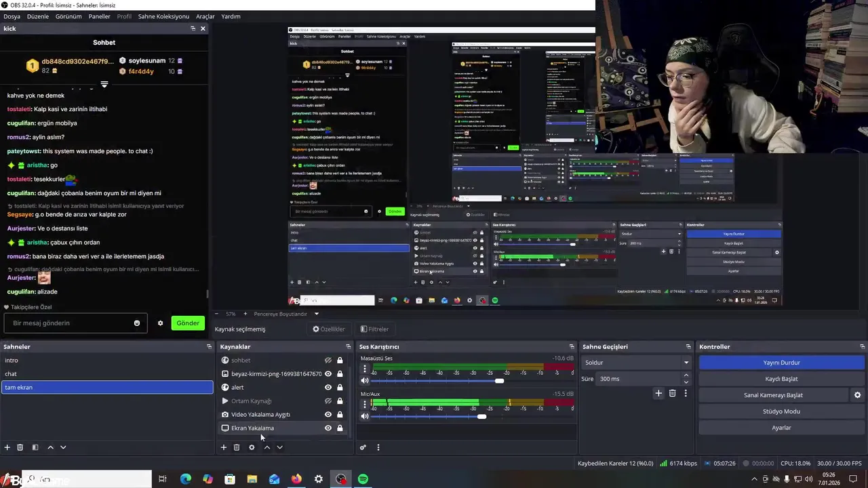Show the Ortam Kaynağı source
This screenshot has height=488, width=868.
pos(328,401)
